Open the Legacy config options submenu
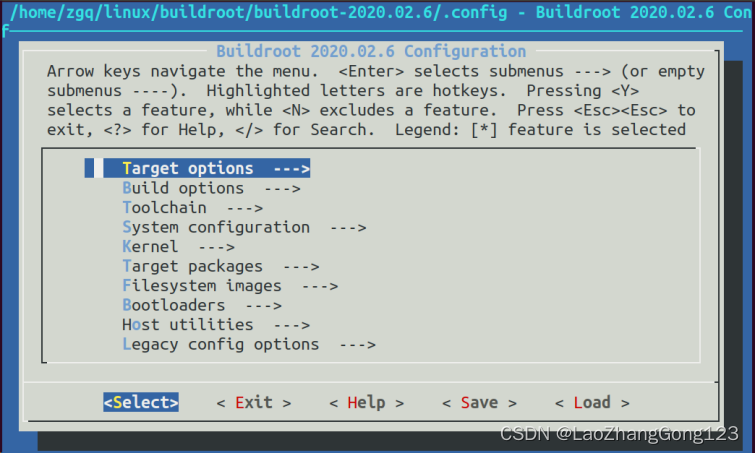755x454 pixels. [x=249, y=345]
